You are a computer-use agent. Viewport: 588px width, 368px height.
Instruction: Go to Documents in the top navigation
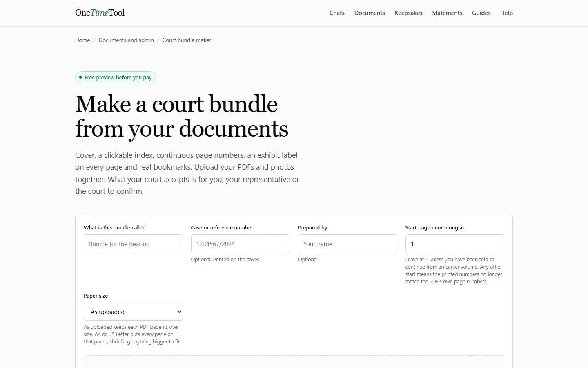pos(370,13)
